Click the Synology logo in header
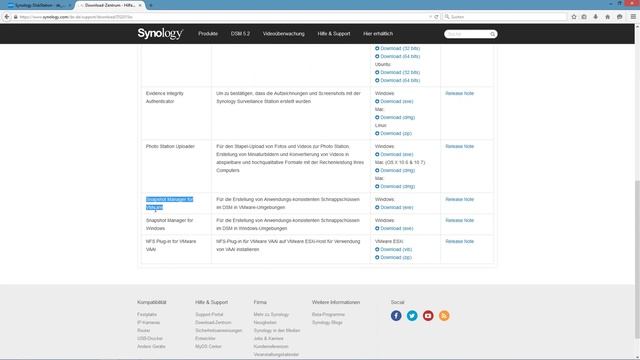Screen dimensions: 640x360 160,33
